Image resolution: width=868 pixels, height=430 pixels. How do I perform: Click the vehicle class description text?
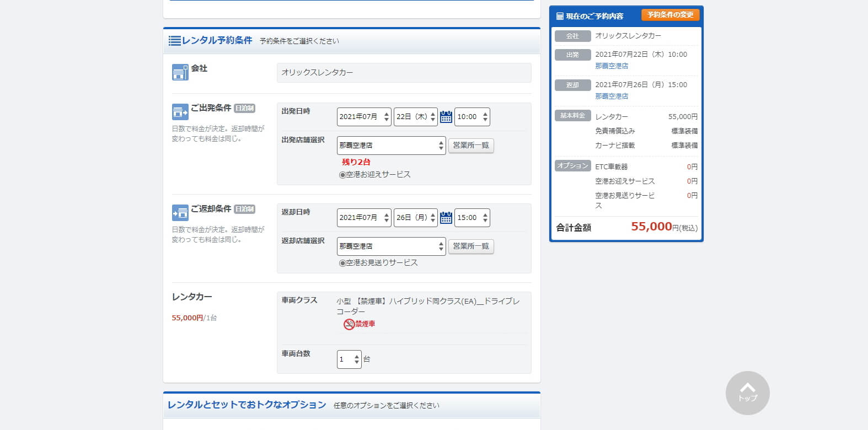tap(428, 307)
